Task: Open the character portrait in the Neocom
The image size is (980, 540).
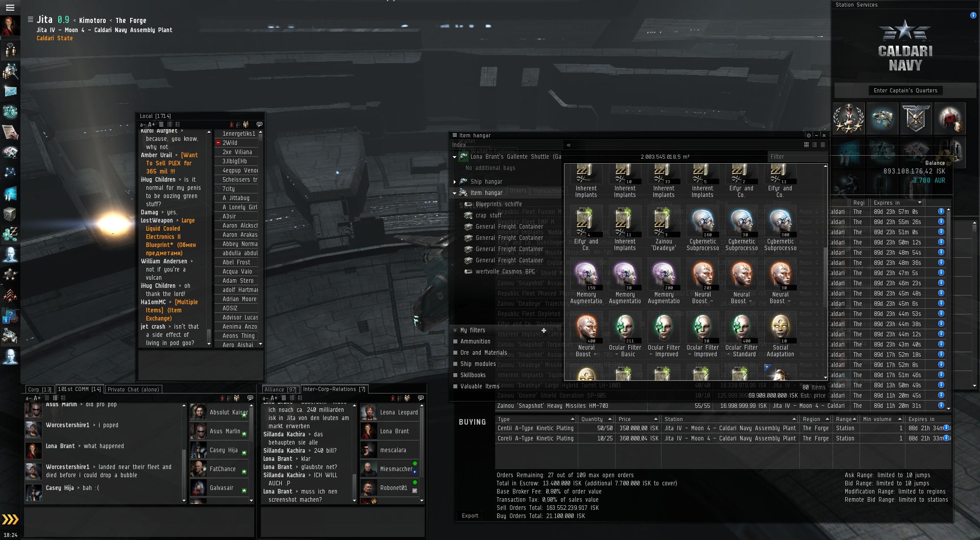Action: tap(10, 26)
